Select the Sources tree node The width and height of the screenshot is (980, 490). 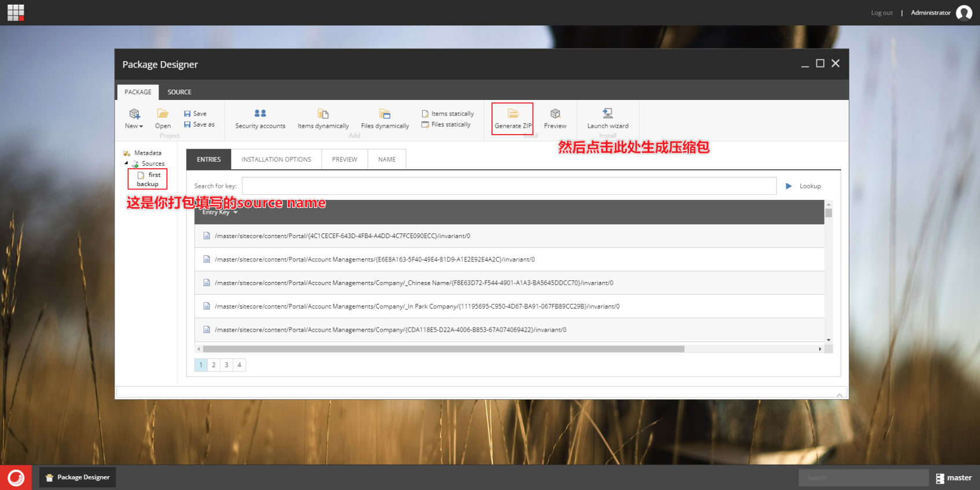148,164
